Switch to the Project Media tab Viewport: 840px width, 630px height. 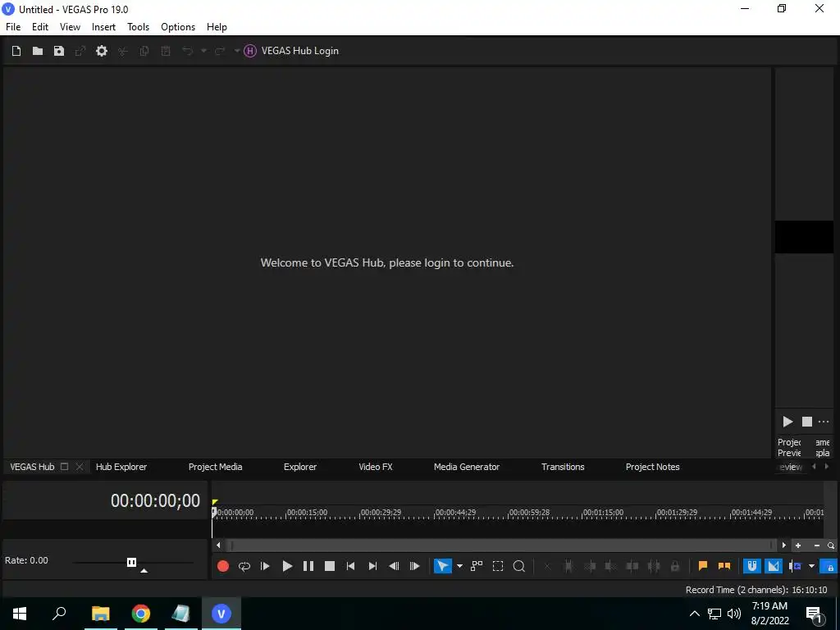pos(216,467)
